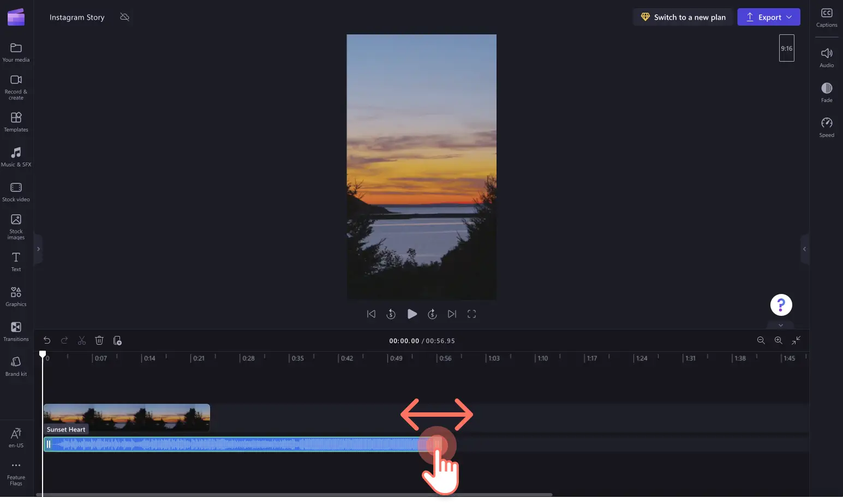Open Record & create panel

[16, 87]
